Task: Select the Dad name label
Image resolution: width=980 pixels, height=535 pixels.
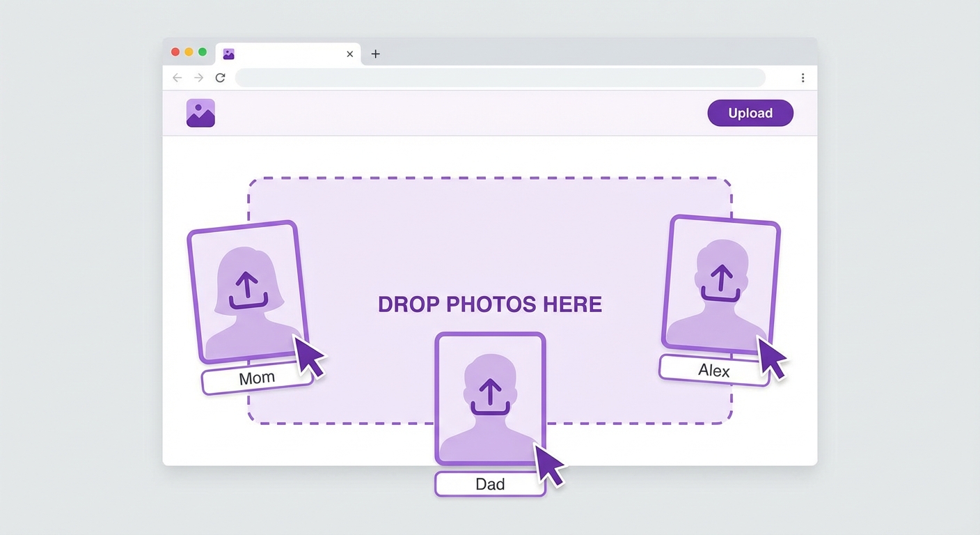Action: pos(490,484)
